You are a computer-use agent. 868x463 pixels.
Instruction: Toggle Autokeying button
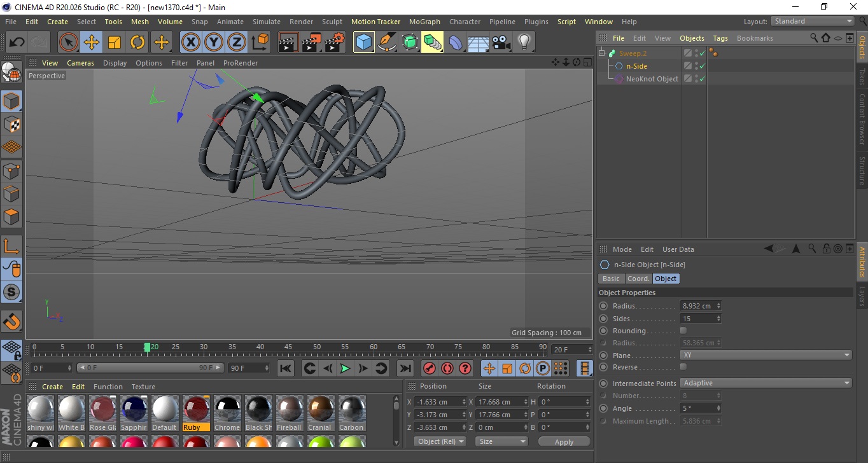pyautogui.click(x=447, y=368)
